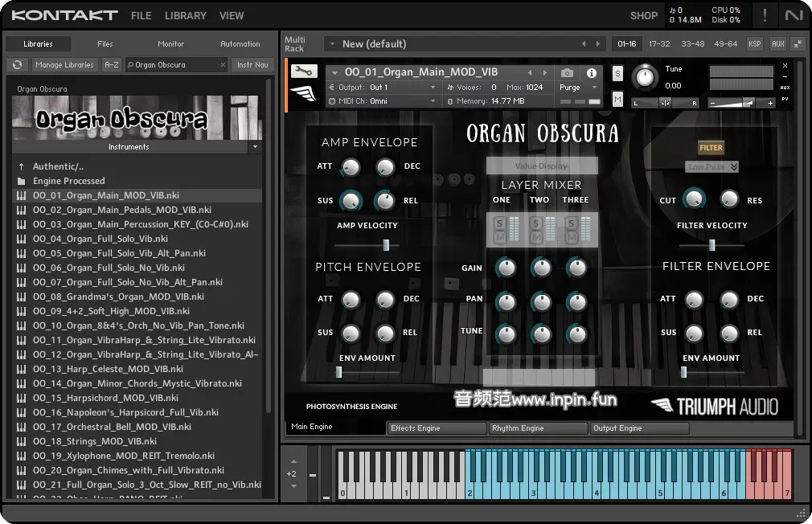Click the Manage Libraries button
This screenshot has width=812, height=524.
65,64
